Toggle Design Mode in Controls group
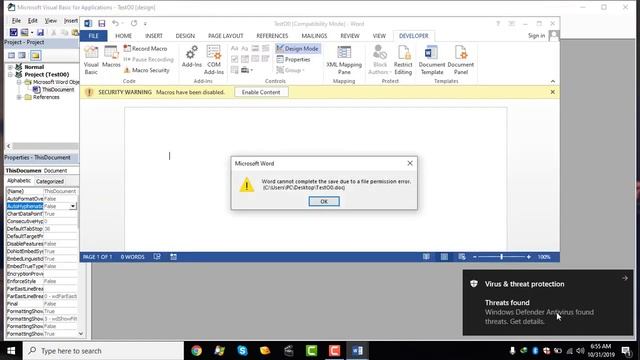This screenshot has height=360, width=640. (298, 49)
